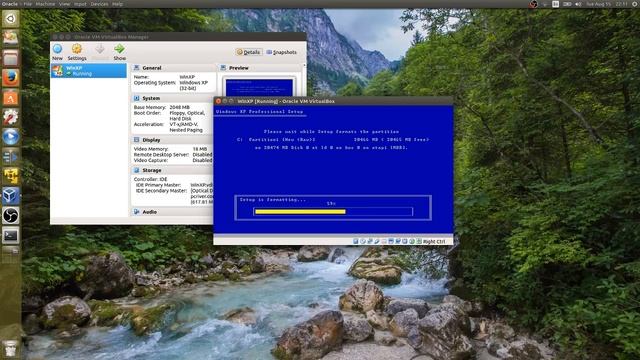This screenshot has width=640, height=360.
Task: Open VirtualBox cube icon in dock
Action: (x=11, y=196)
